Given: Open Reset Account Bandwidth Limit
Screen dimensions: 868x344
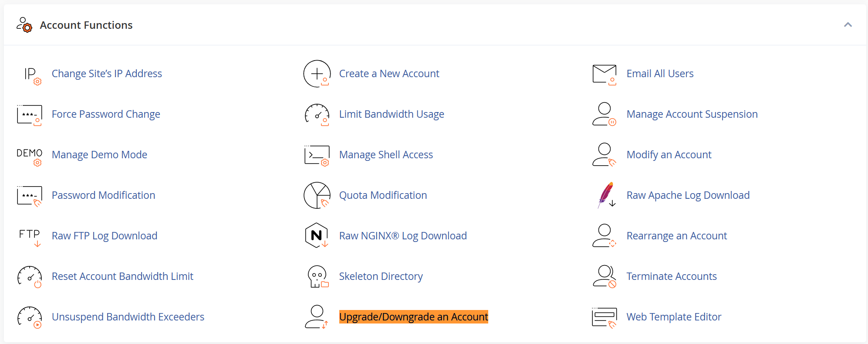Looking at the screenshot, I should (x=122, y=276).
